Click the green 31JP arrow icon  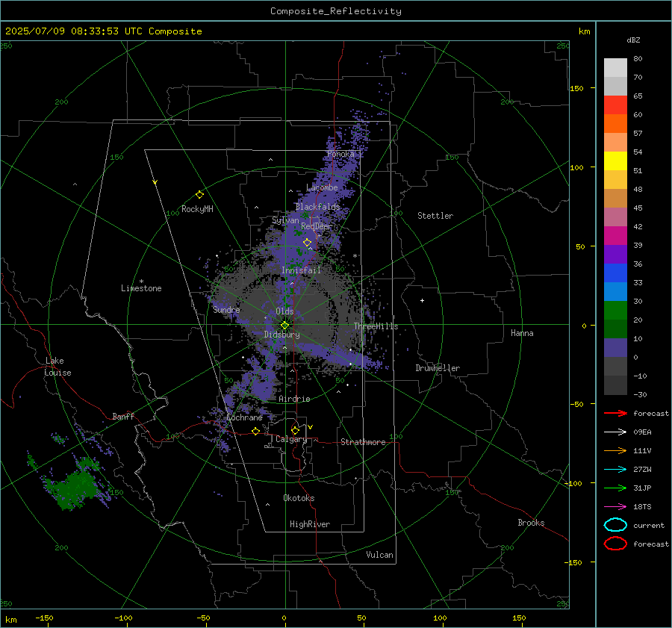615,488
